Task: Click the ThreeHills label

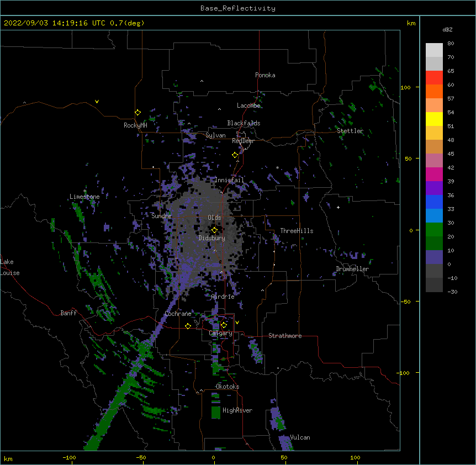Action: pos(297,231)
